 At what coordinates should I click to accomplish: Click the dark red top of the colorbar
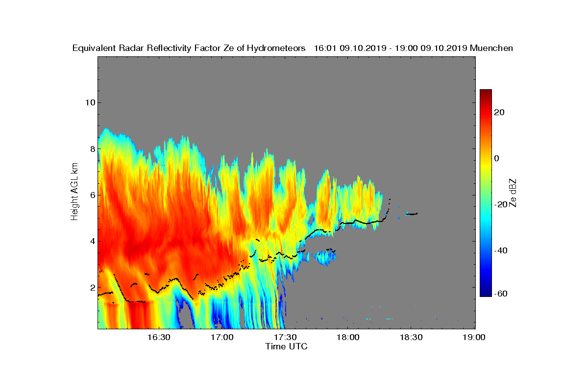[x=486, y=93]
